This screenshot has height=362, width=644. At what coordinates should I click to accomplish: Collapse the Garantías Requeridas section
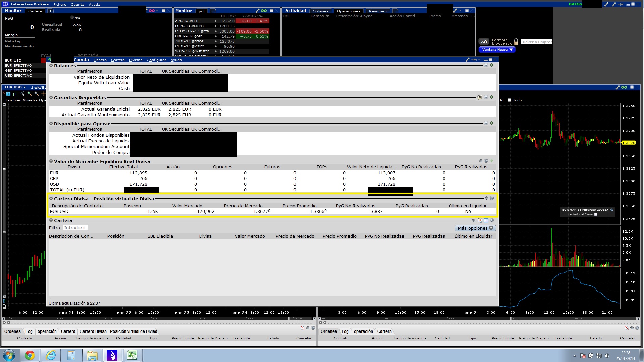[x=51, y=97]
